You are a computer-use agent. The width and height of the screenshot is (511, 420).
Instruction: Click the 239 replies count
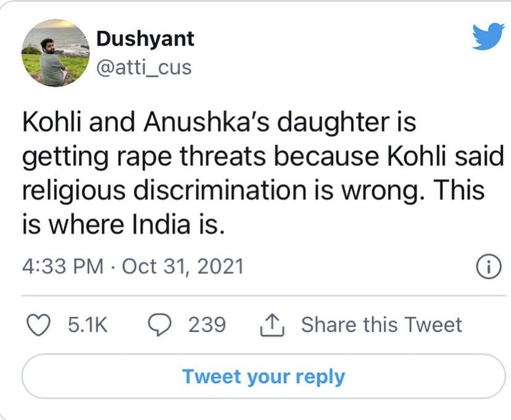[207, 324]
